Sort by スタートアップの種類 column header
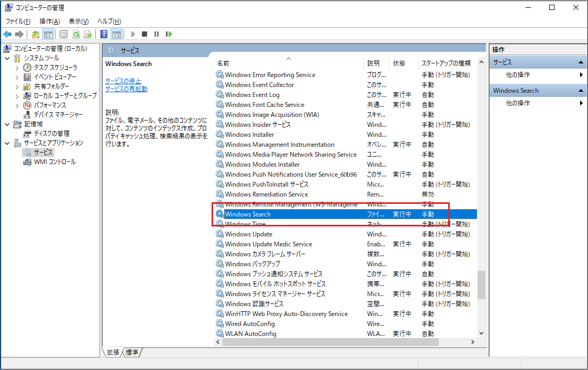The width and height of the screenshot is (588, 370). (x=446, y=63)
